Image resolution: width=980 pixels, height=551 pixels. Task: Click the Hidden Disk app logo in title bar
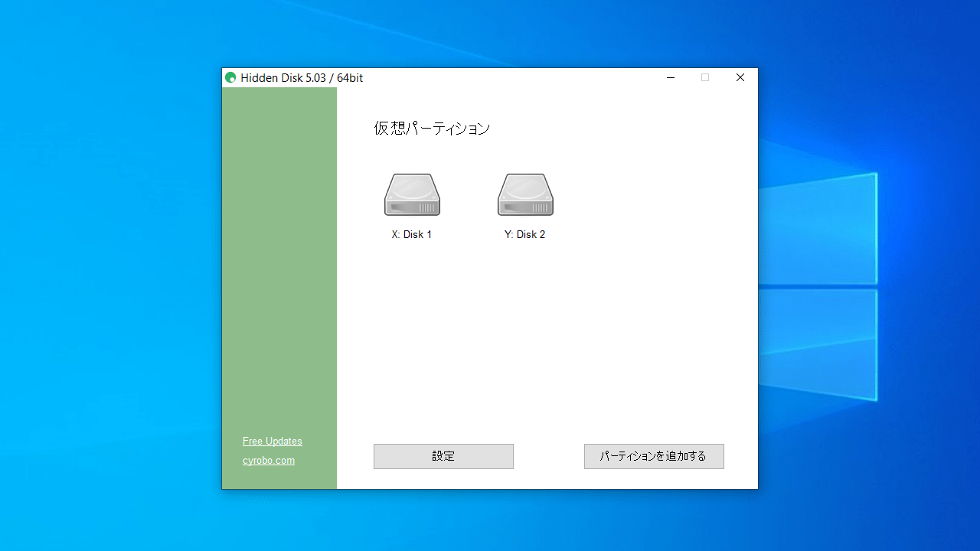tap(230, 77)
